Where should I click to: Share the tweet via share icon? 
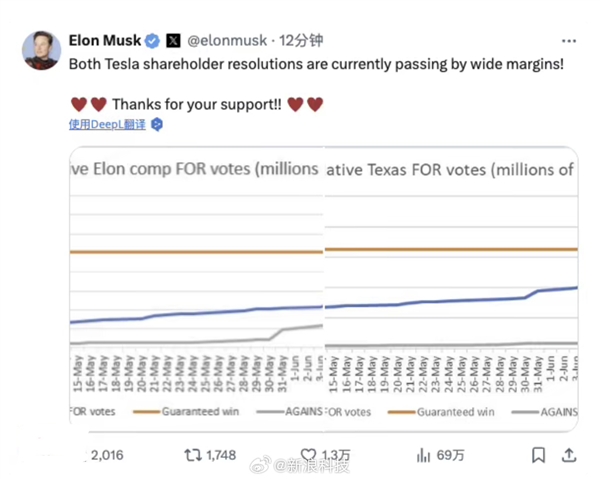tap(569, 455)
